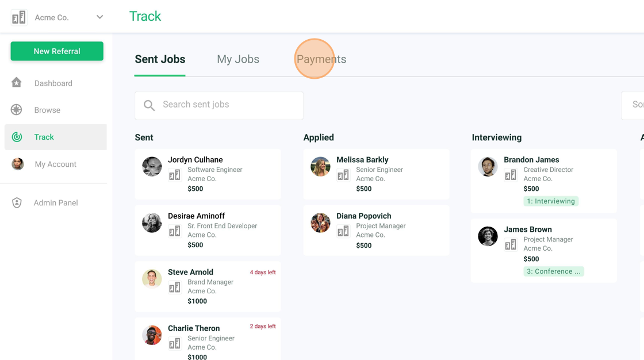The image size is (644, 360).
Task: Select the Track target icon in sidebar
Action: pos(17,137)
